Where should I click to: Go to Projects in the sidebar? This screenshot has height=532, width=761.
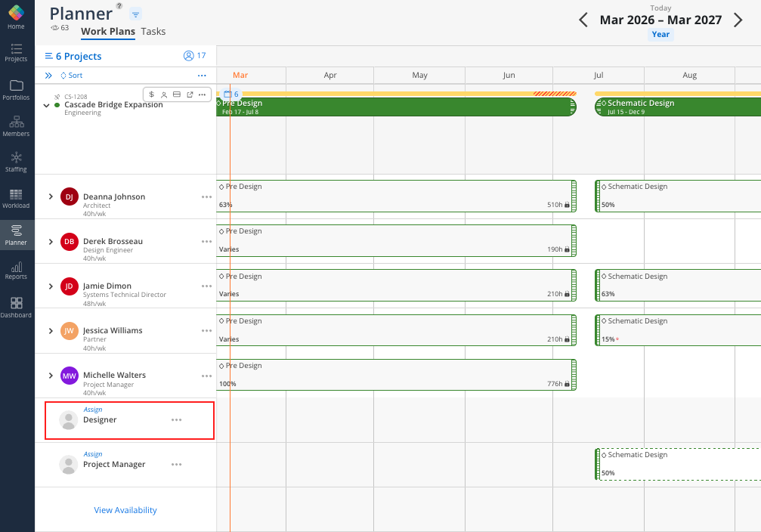point(16,53)
